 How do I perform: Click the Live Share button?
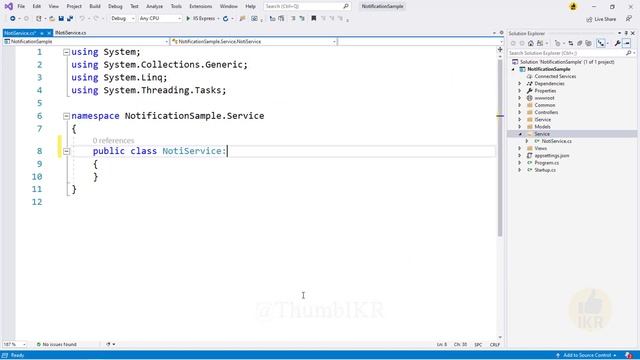click(601, 19)
